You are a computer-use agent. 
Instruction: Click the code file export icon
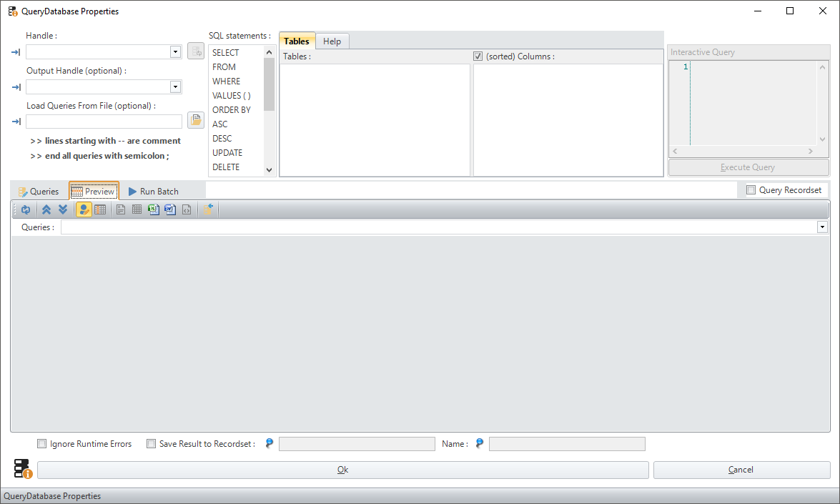tap(186, 209)
